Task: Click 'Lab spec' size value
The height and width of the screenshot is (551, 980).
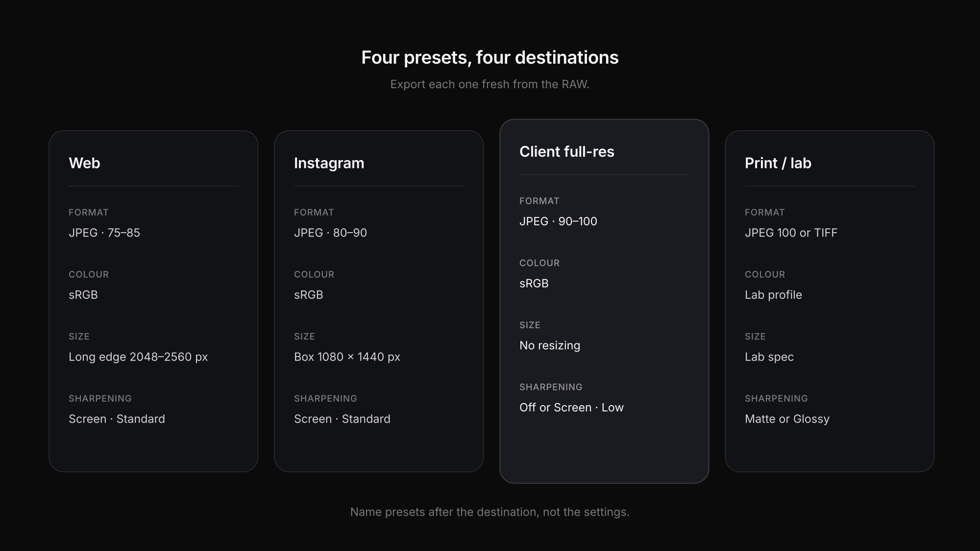Action: pyautogui.click(x=769, y=357)
